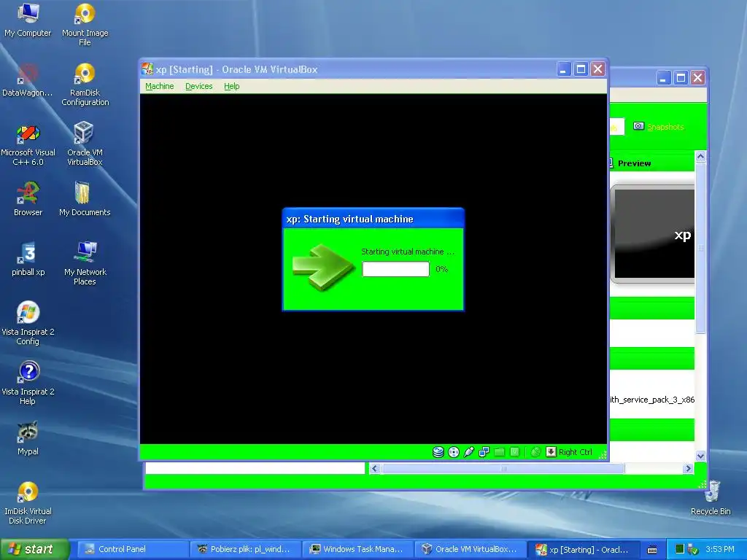Click the 'Starting virtual machine ...' label

pyautogui.click(x=408, y=252)
